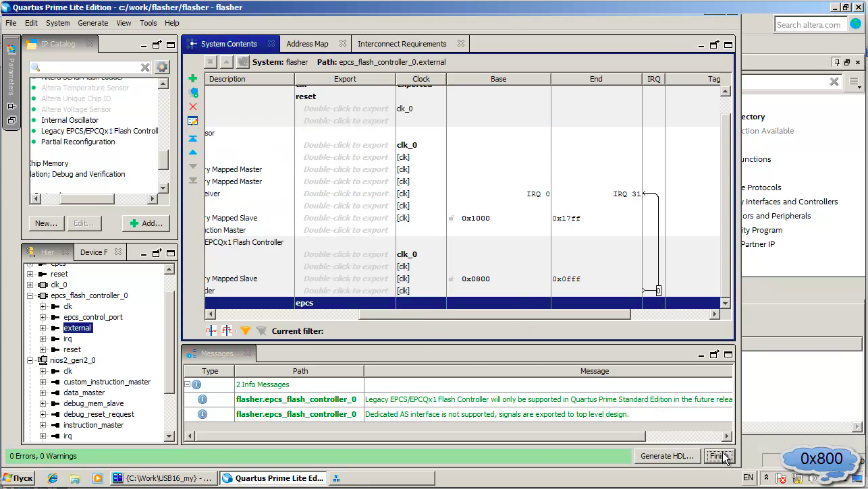
Task: Click the add subsystem icon in System Contents
Action: click(x=193, y=92)
